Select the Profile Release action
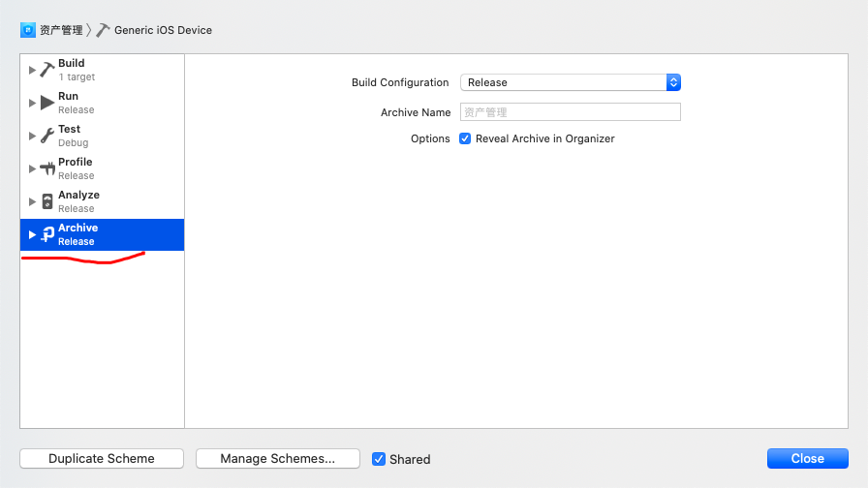 [x=103, y=168]
